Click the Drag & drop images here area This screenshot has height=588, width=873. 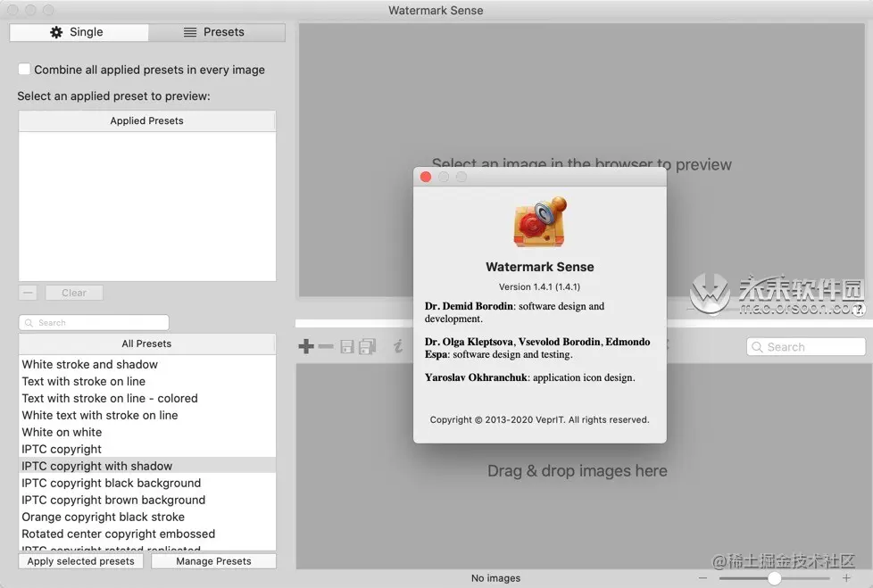[x=578, y=470]
